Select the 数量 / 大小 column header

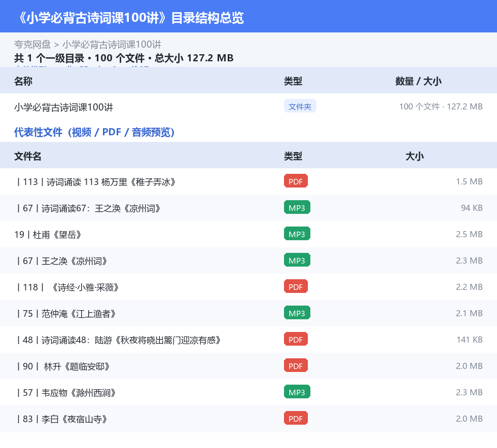click(418, 81)
